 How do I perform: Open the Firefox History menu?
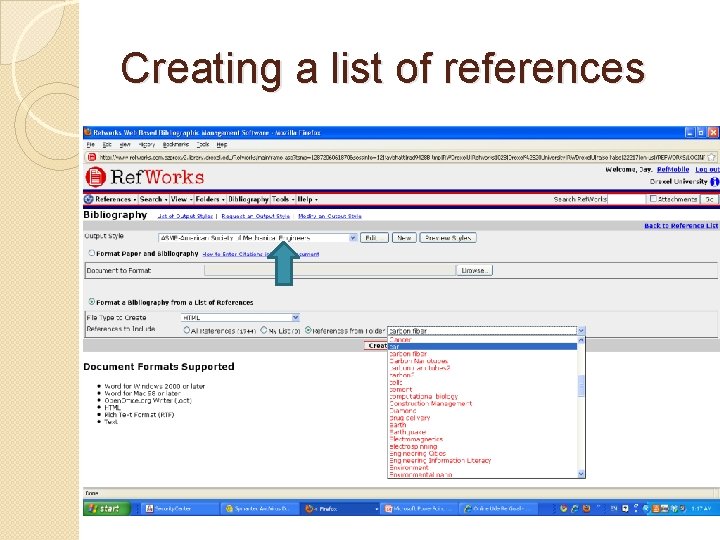tap(147, 145)
